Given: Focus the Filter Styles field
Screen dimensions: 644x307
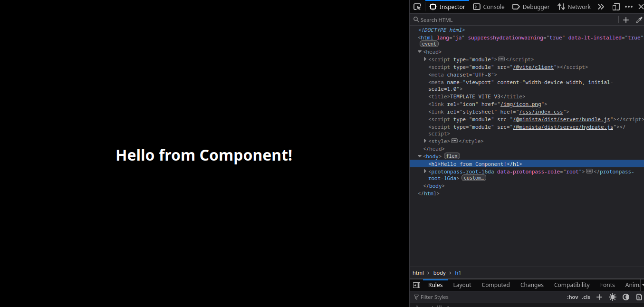Looking at the screenshot, I should [x=487, y=297].
